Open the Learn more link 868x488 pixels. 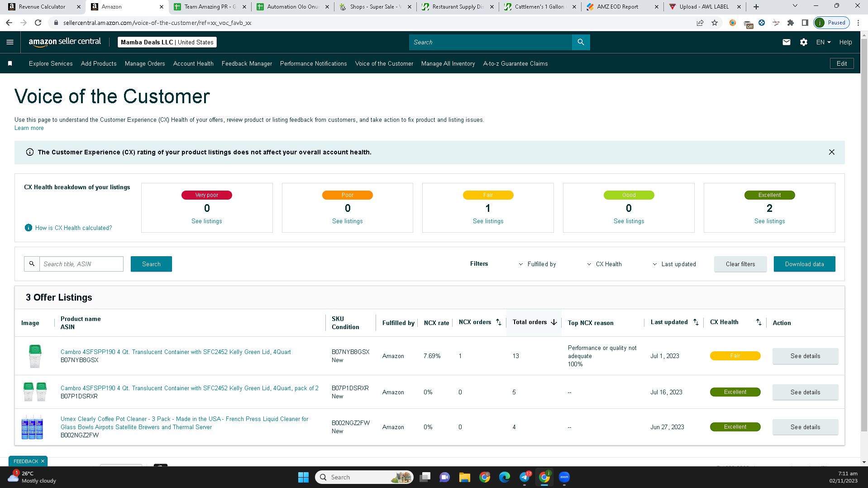pyautogui.click(x=29, y=128)
